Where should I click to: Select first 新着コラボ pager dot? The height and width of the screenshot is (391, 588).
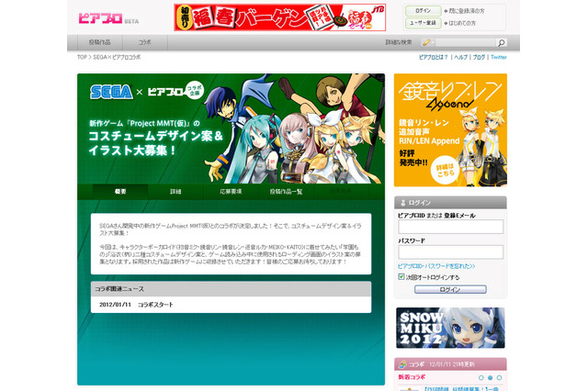coord(481,377)
